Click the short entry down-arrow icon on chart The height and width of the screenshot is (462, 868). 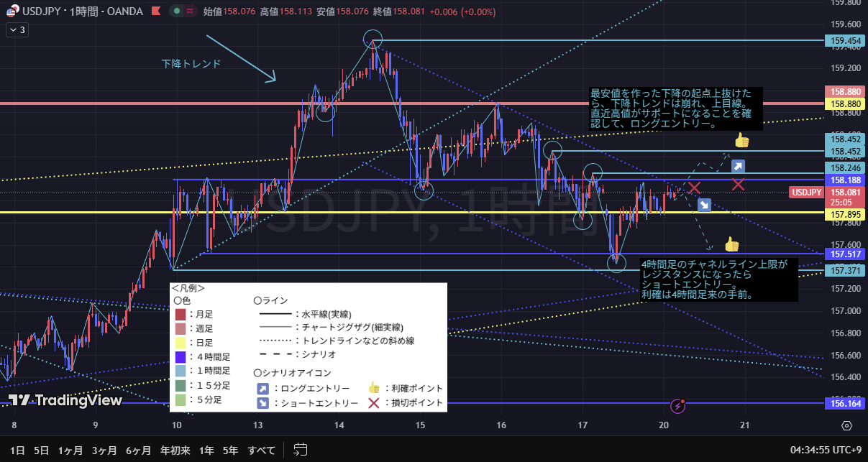click(704, 205)
